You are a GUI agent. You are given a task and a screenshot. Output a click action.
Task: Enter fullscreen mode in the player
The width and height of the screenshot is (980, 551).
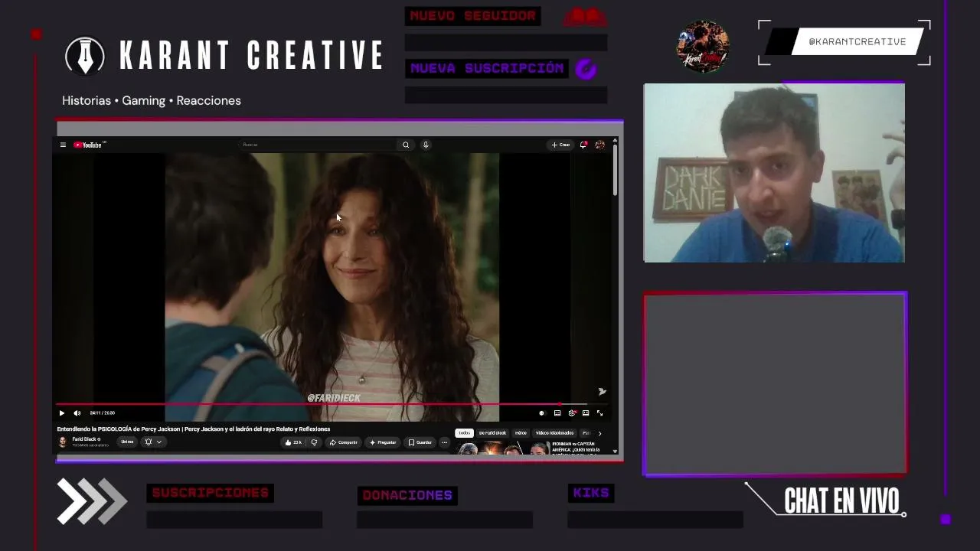coord(599,413)
